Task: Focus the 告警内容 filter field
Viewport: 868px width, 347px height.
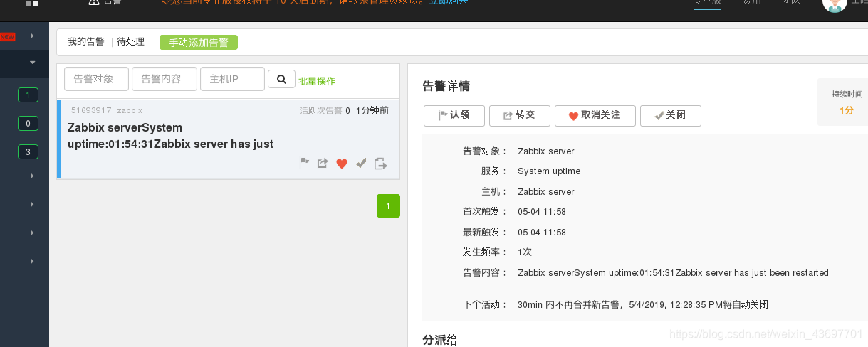Action: click(x=164, y=79)
